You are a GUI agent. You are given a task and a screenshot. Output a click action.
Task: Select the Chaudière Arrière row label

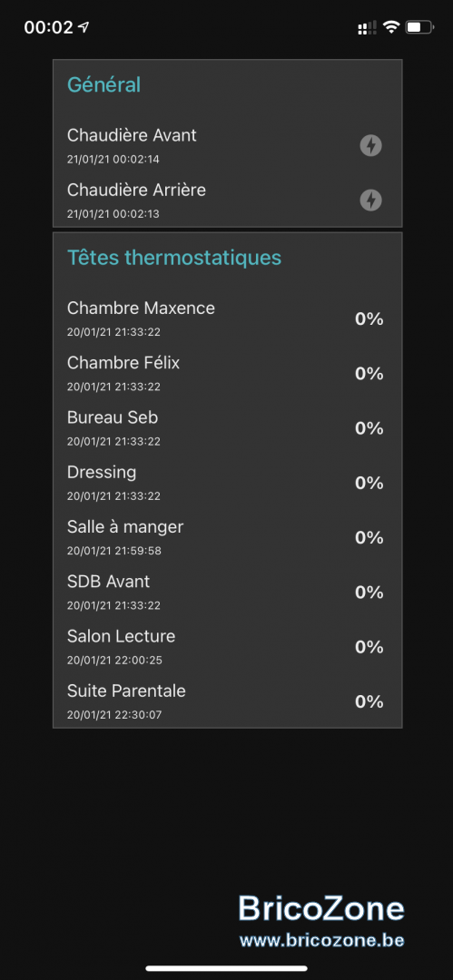point(136,190)
